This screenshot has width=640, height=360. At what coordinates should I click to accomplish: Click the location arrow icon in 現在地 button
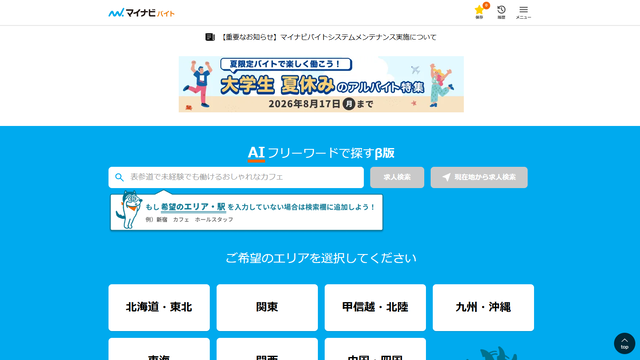pos(447,177)
